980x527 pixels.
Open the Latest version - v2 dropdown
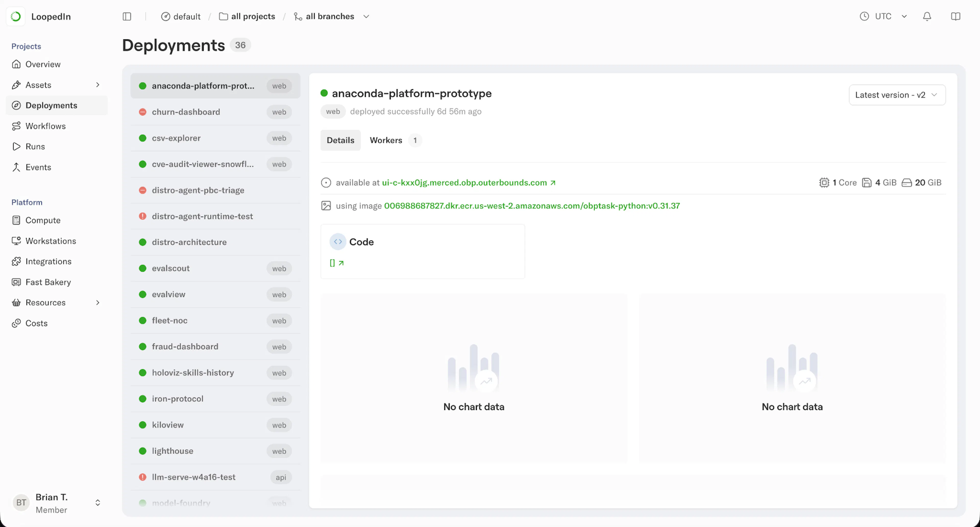click(897, 95)
